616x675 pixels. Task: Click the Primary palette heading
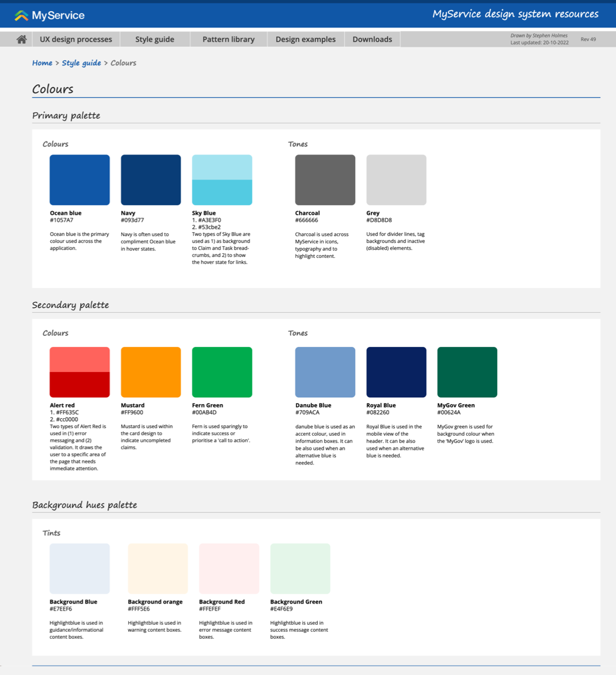[x=66, y=115]
